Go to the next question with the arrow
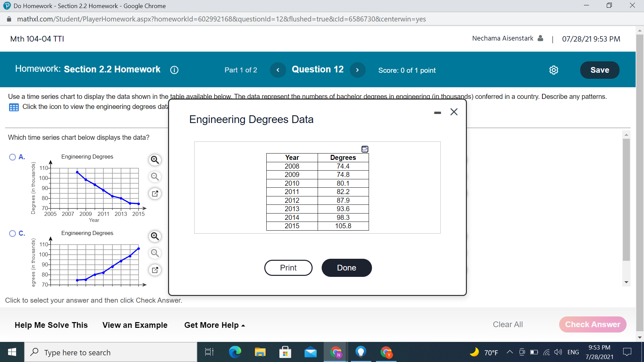Screen dimensions: 644x362 [x=358, y=70]
